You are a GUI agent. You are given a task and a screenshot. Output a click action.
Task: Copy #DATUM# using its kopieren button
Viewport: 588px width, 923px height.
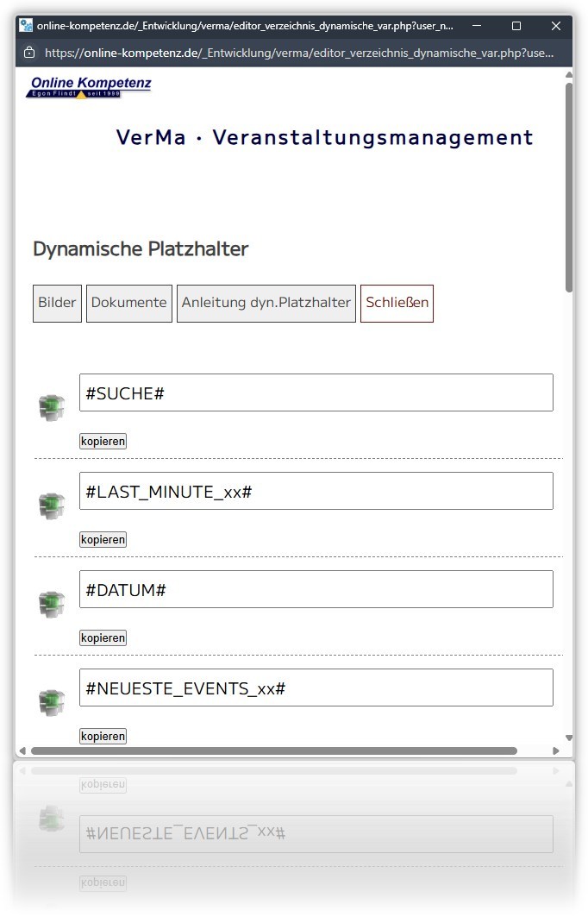(103, 637)
